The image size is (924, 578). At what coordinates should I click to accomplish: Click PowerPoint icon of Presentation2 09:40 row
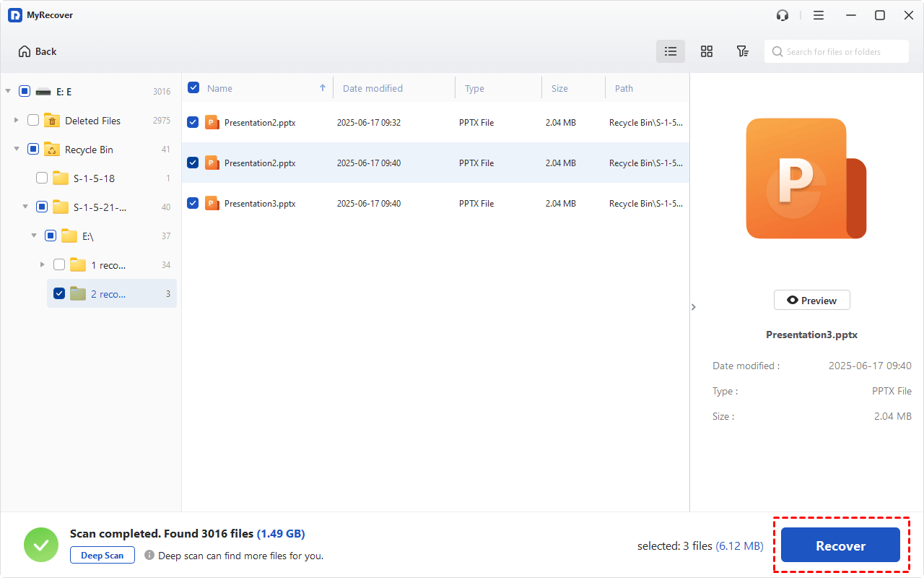point(212,163)
